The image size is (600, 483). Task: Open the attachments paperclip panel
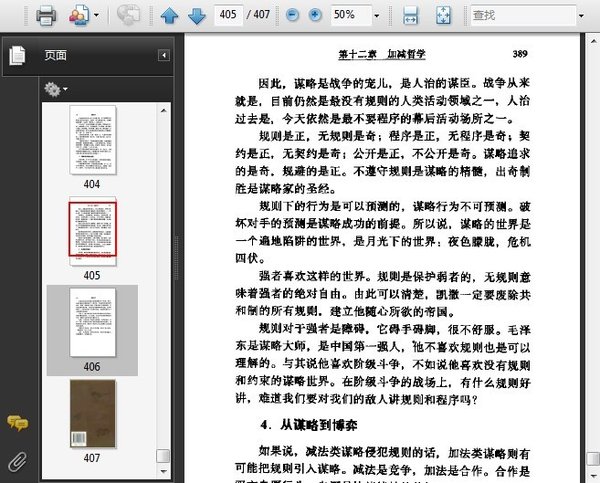[18, 462]
